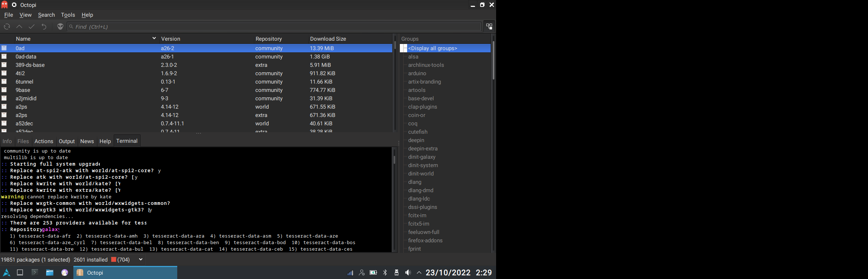This screenshot has width=868, height=279.
Task: Click the Groups panel header
Action: pos(445,39)
